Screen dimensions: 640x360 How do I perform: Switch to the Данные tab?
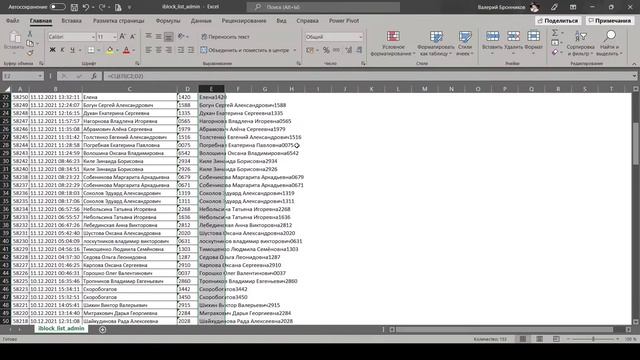click(x=201, y=20)
